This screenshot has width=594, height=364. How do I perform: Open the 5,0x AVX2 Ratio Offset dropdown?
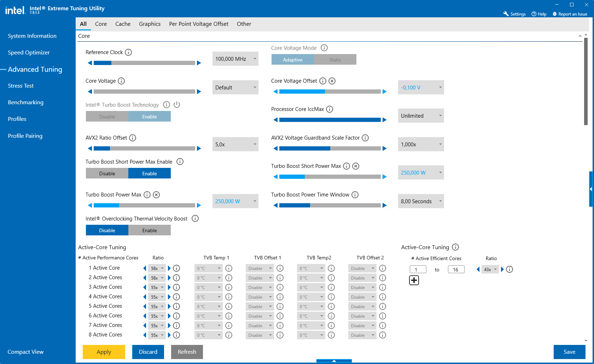point(235,144)
